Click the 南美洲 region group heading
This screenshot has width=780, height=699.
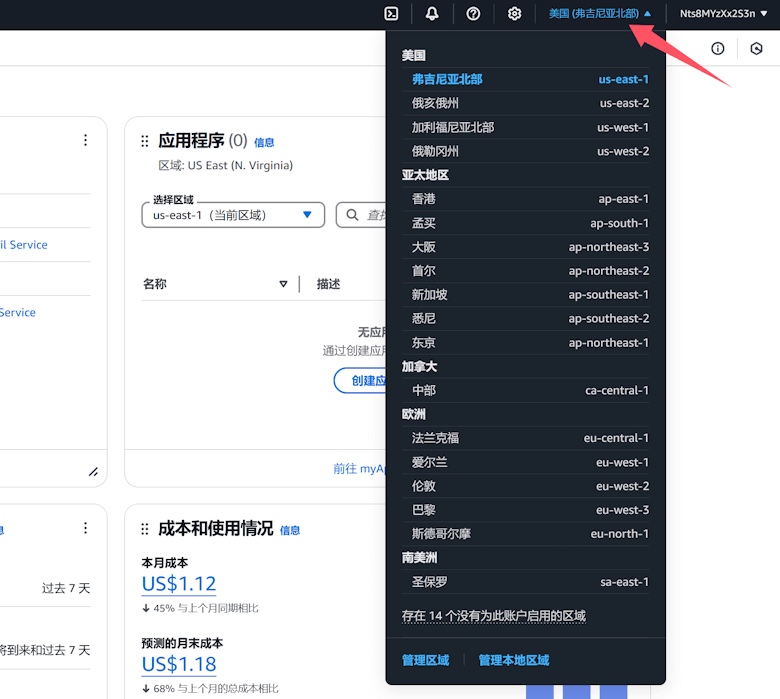coord(419,558)
